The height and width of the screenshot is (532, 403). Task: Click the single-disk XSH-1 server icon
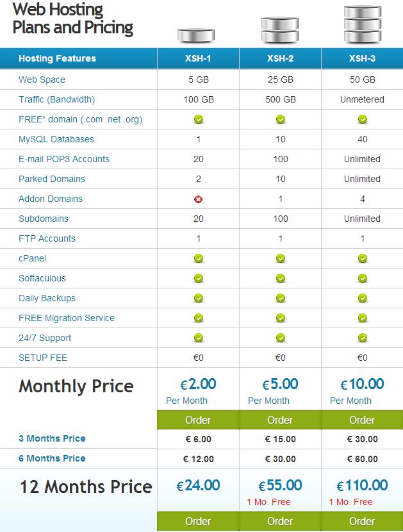[196, 35]
